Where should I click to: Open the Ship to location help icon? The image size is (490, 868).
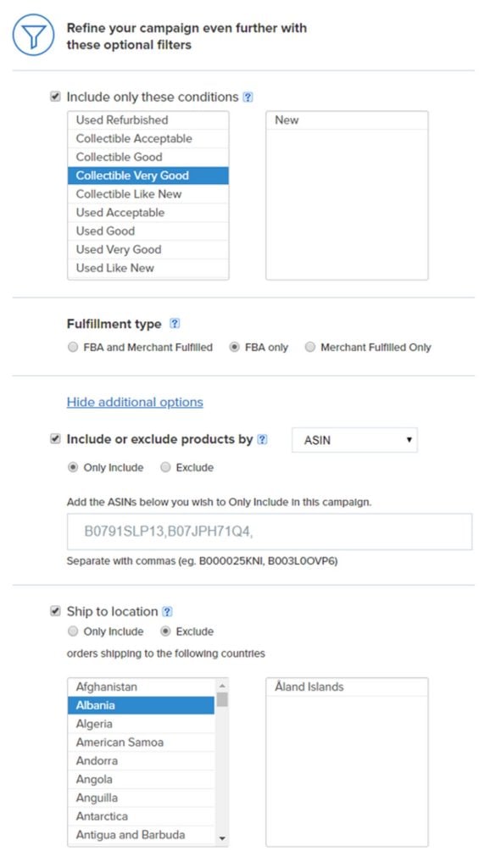pyautogui.click(x=167, y=612)
